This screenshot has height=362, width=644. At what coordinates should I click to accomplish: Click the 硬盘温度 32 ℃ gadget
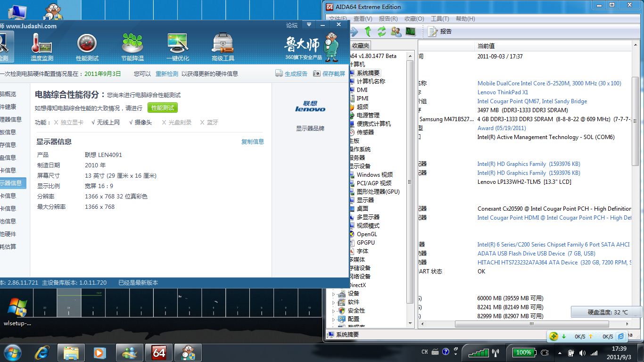click(606, 312)
